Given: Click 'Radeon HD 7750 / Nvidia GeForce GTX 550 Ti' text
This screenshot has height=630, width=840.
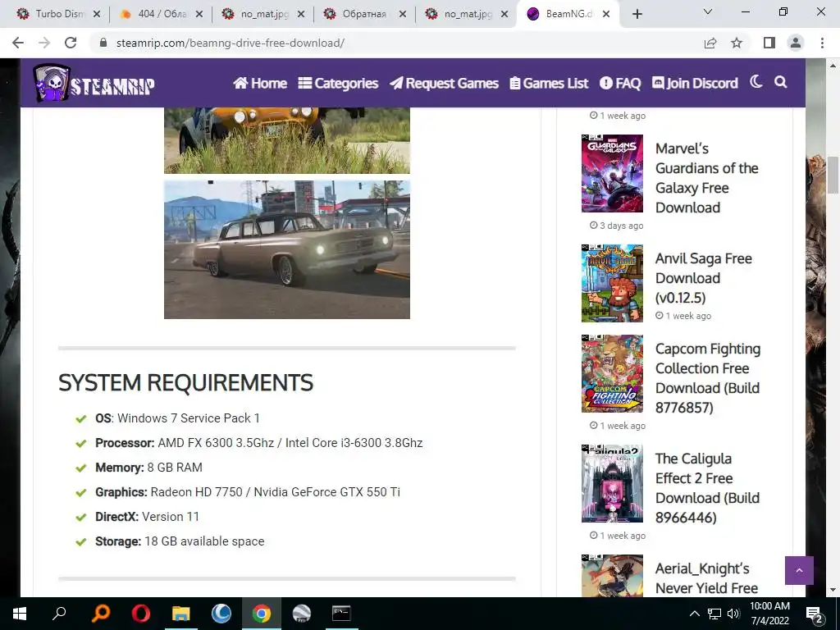Looking at the screenshot, I should point(276,492).
